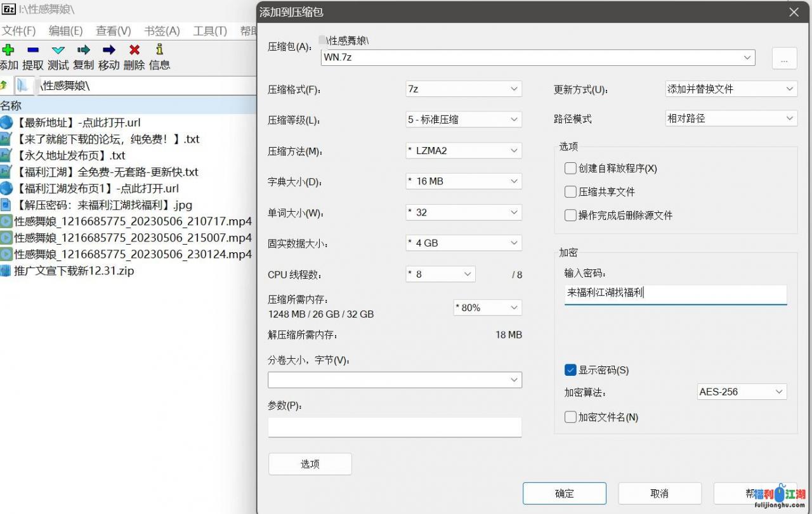Viewport: 812px width, 514px height.
Task: Uncheck the 显示密码 option
Action: pyautogui.click(x=570, y=370)
